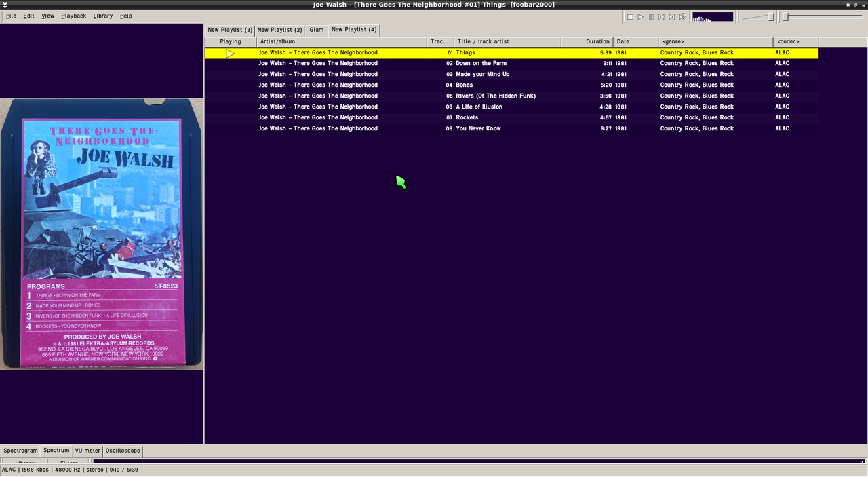Switch to New Playlist (3) tab
Image resolution: width=868 pixels, height=477 pixels.
(x=230, y=30)
